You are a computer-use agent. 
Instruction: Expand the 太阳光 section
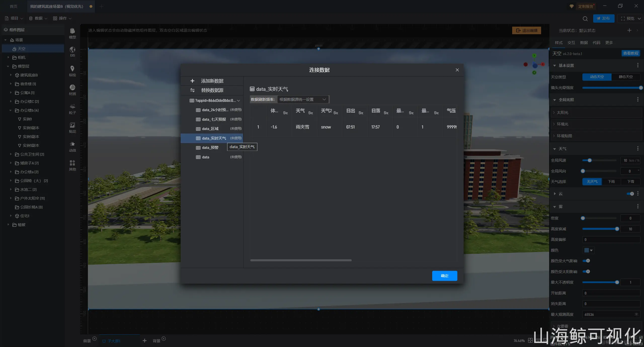click(x=562, y=113)
